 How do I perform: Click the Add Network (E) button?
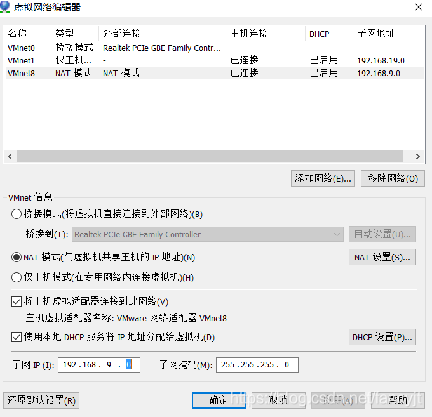323,179
